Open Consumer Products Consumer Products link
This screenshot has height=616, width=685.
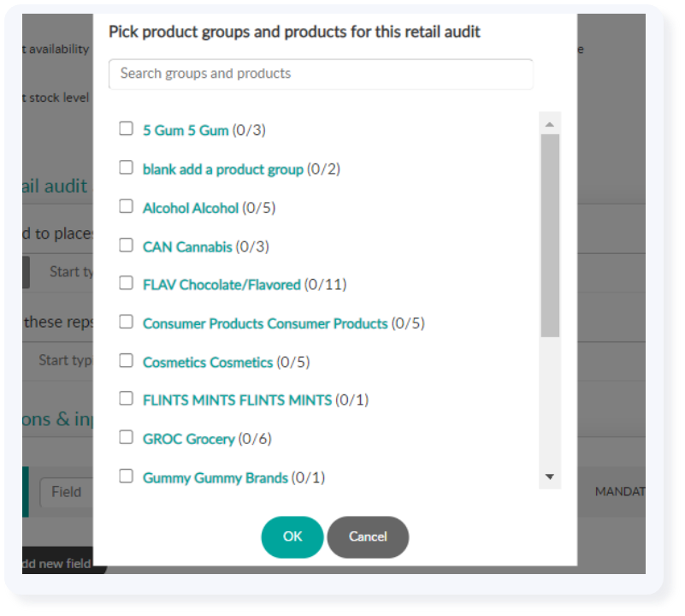(x=265, y=323)
